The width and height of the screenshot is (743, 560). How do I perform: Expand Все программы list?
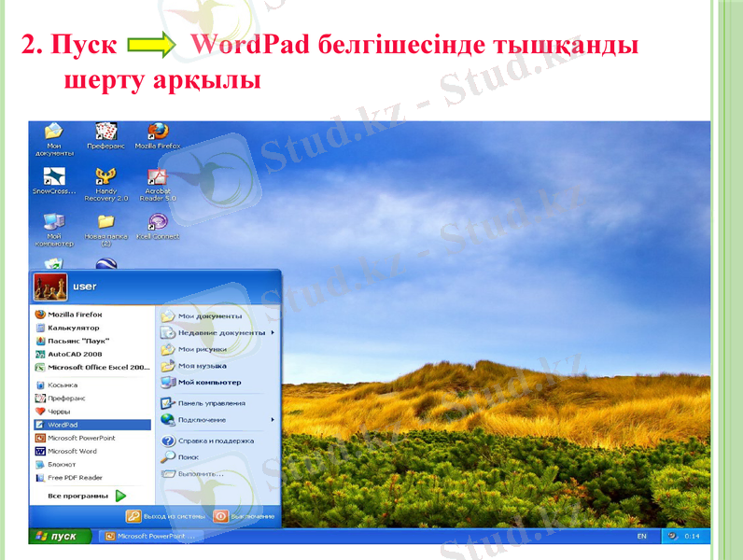[x=86, y=496]
